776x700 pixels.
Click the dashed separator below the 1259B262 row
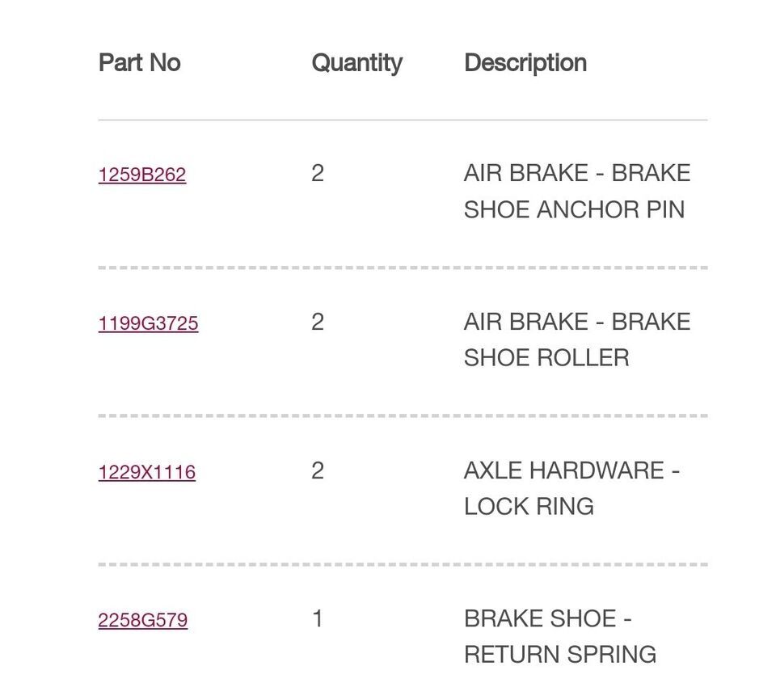pyautogui.click(x=403, y=268)
